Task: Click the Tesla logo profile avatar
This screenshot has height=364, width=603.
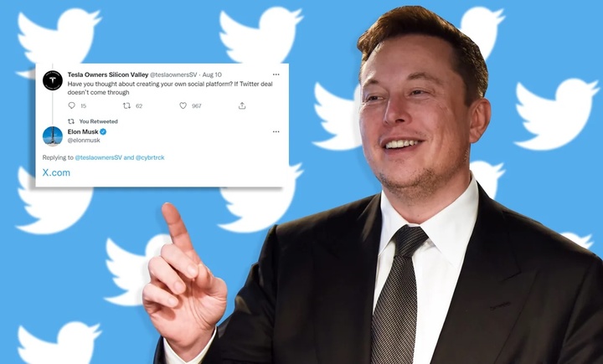Action: pos(53,80)
